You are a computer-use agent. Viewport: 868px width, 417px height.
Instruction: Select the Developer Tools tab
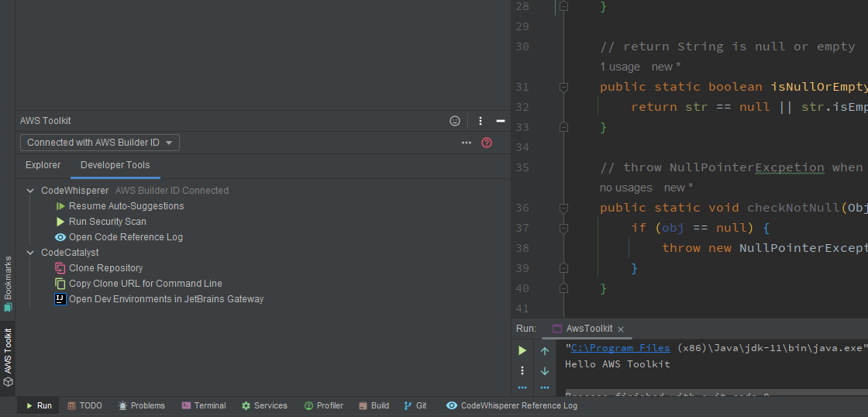point(115,165)
